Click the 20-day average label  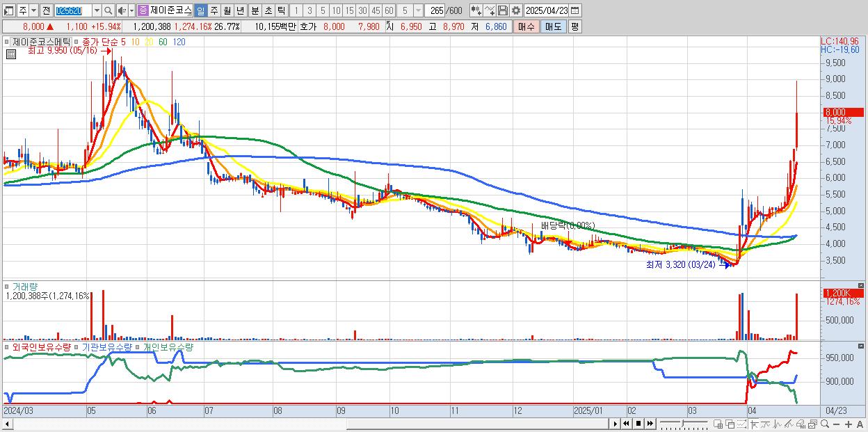[x=149, y=42]
